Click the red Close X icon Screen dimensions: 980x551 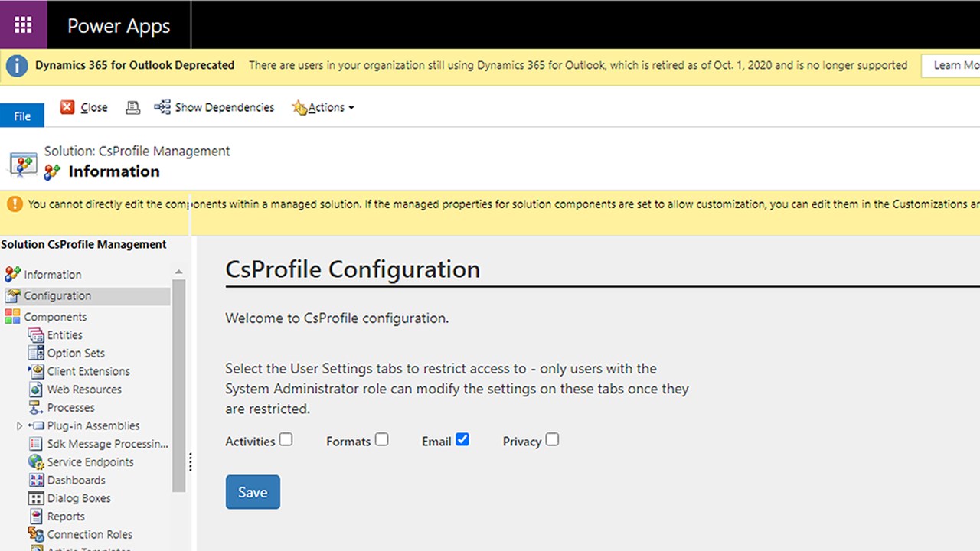pos(67,107)
